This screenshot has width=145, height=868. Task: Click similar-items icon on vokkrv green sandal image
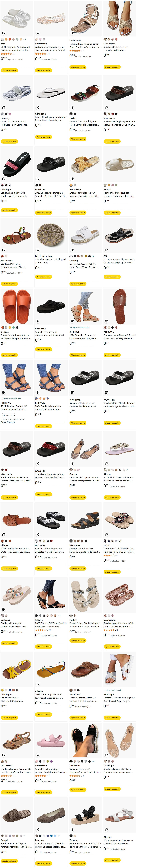click(72, 108)
